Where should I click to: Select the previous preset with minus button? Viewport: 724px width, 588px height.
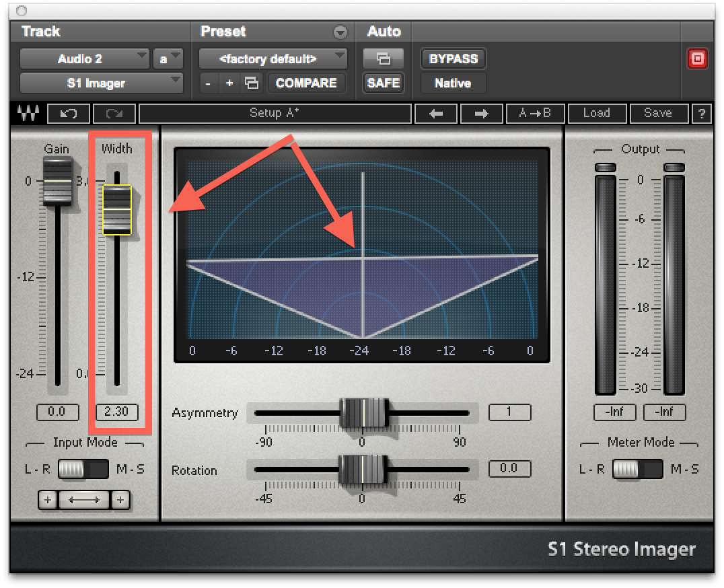tap(208, 83)
